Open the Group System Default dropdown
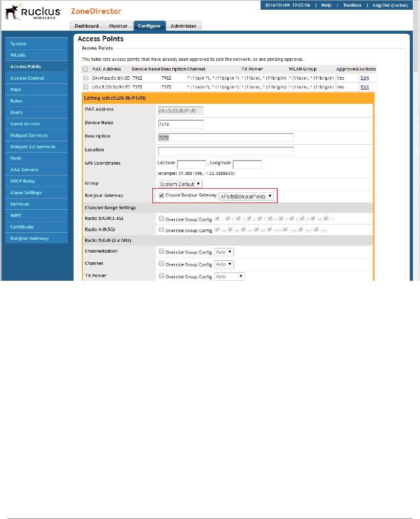Viewport: 420px width, 519px height. tap(180, 184)
